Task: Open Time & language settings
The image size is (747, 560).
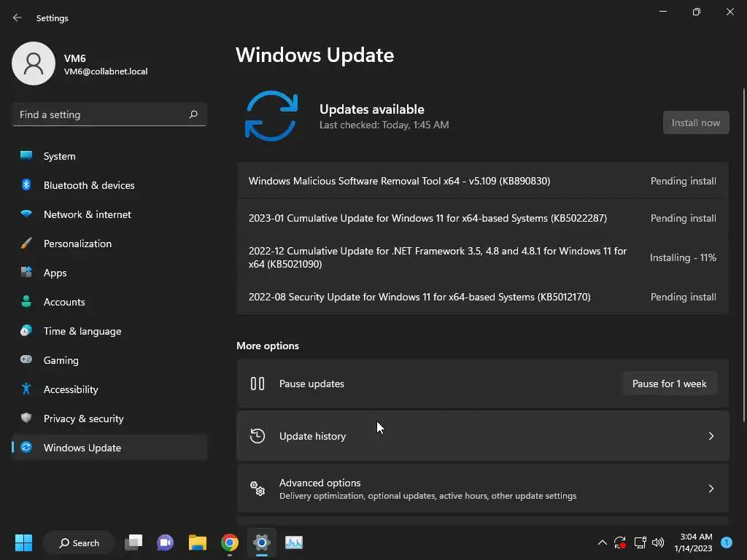Action: click(109, 331)
